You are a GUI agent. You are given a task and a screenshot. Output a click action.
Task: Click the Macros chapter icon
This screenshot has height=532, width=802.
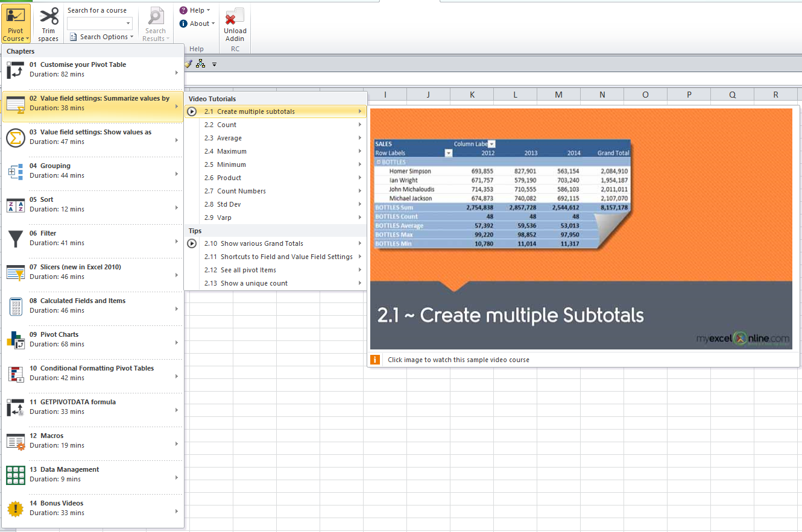point(16,441)
